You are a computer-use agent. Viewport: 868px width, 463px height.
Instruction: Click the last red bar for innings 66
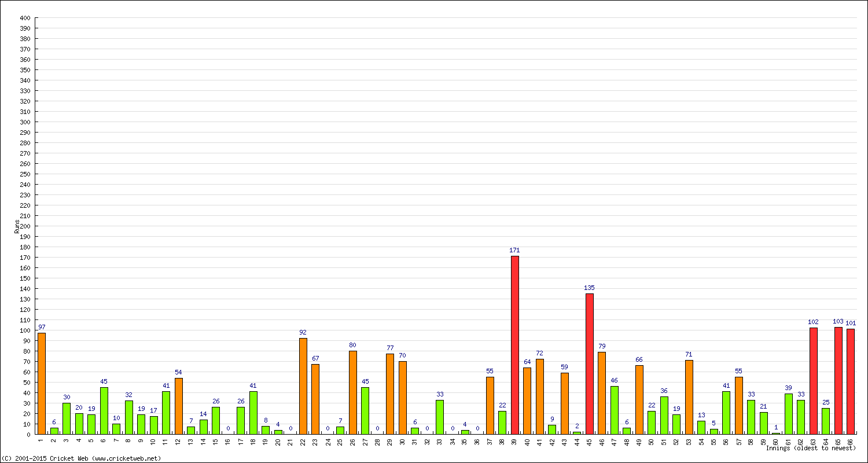(851, 381)
